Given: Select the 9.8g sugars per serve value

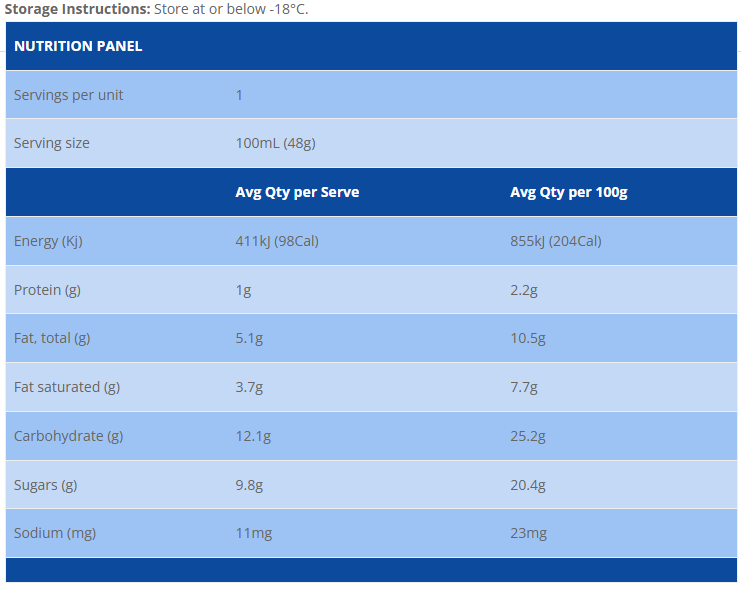Looking at the screenshot, I should (x=249, y=485).
